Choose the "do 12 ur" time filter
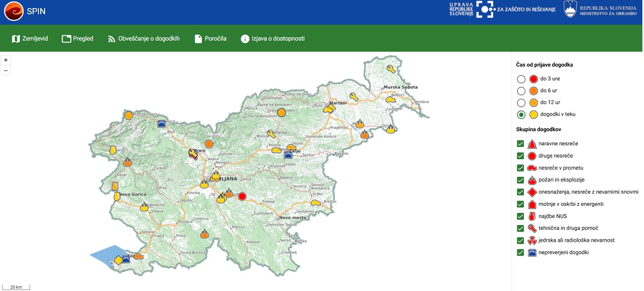 point(521,102)
